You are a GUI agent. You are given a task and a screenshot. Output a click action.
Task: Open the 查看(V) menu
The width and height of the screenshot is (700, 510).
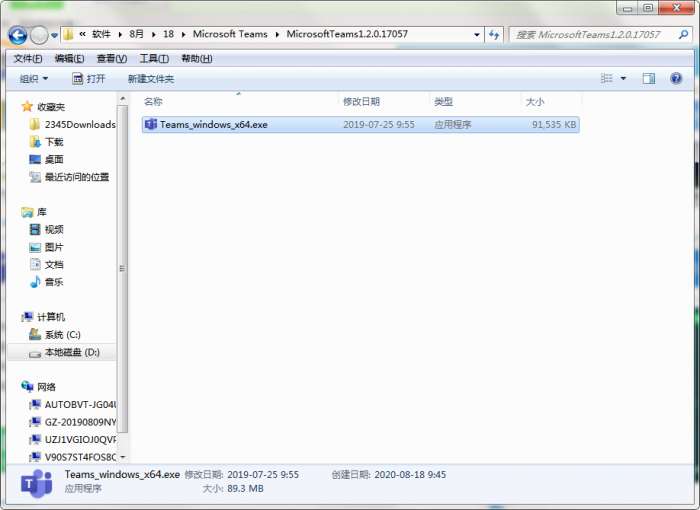coord(112,59)
